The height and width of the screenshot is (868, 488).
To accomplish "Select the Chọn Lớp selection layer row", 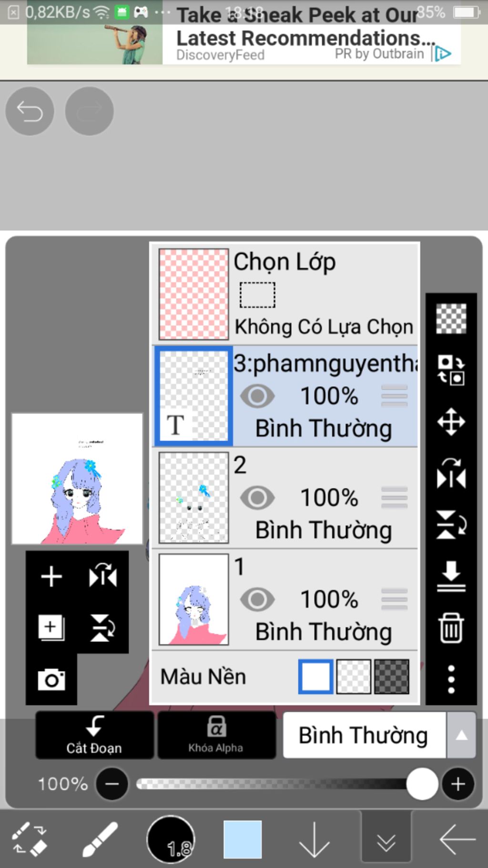I will (x=285, y=294).
